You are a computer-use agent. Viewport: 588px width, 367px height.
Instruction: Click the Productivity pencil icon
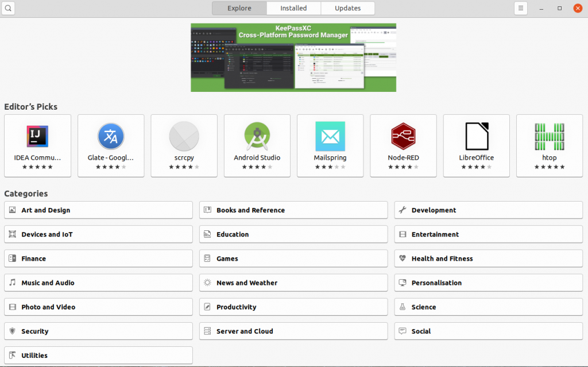click(x=207, y=307)
